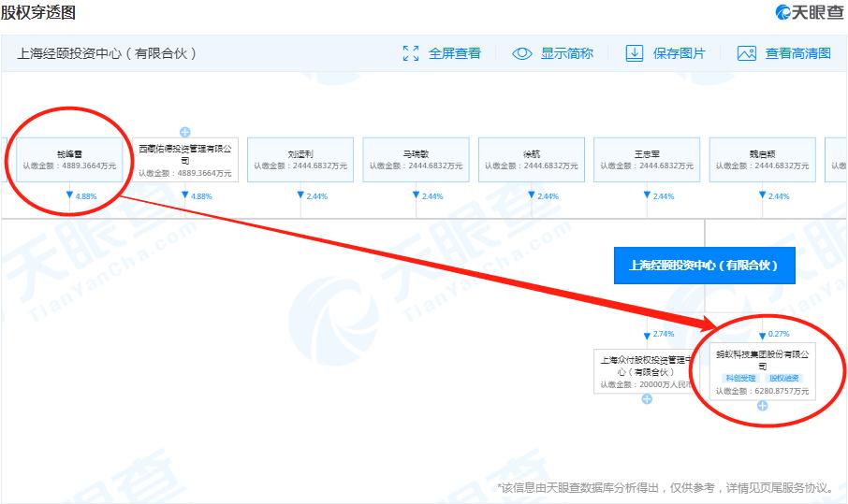
Task: Toggle 显示简称 short-name display
Action: point(567,53)
